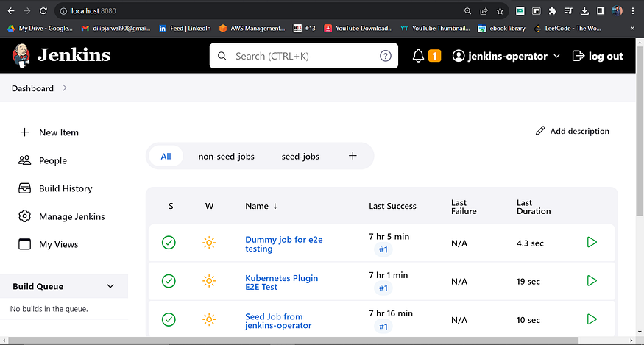The width and height of the screenshot is (644, 345).
Task: Open Kubernetes Plugin E2E Test link
Action: click(x=281, y=282)
